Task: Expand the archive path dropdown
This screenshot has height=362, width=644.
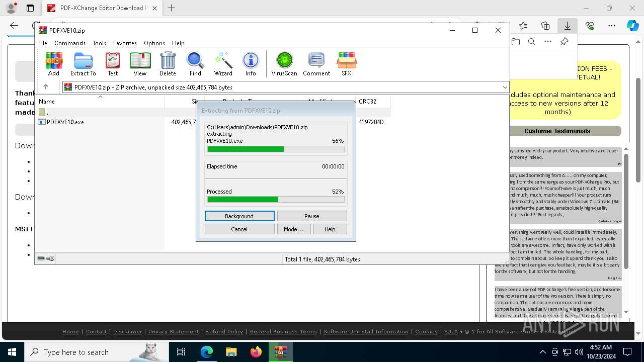Action: (505, 87)
